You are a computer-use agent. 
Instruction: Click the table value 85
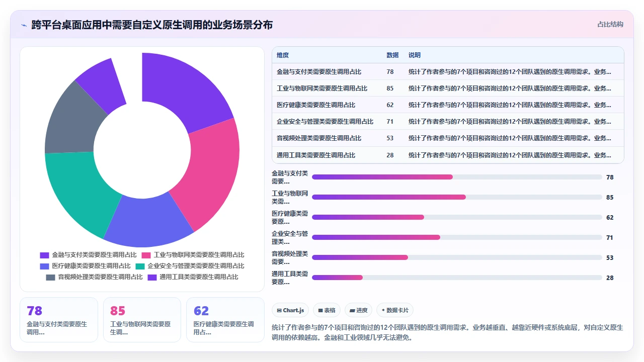pyautogui.click(x=390, y=88)
